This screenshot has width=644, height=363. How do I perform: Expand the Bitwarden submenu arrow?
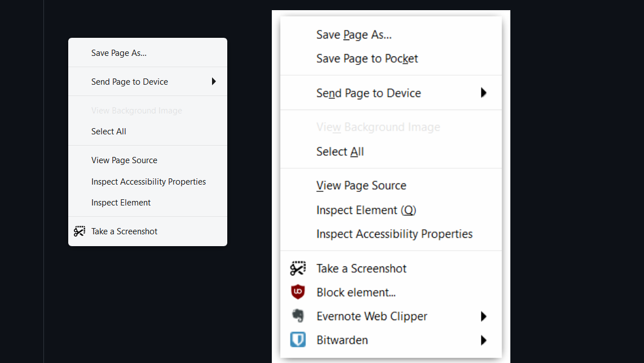click(483, 340)
